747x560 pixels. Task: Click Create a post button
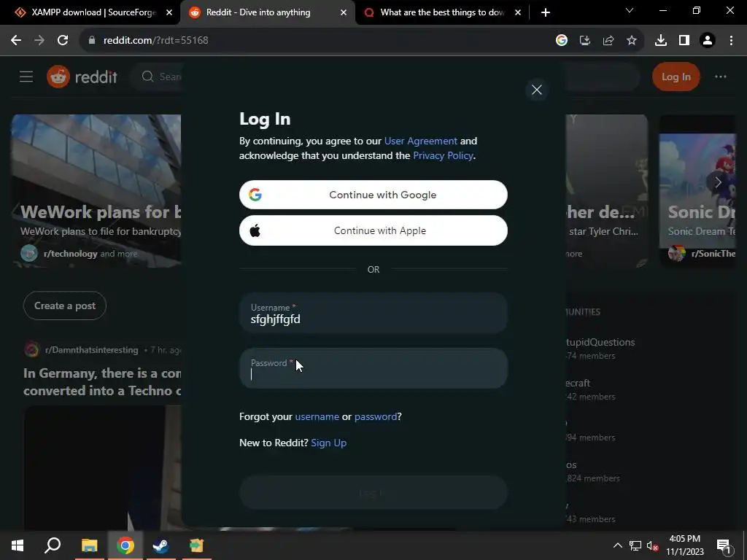pos(65,306)
